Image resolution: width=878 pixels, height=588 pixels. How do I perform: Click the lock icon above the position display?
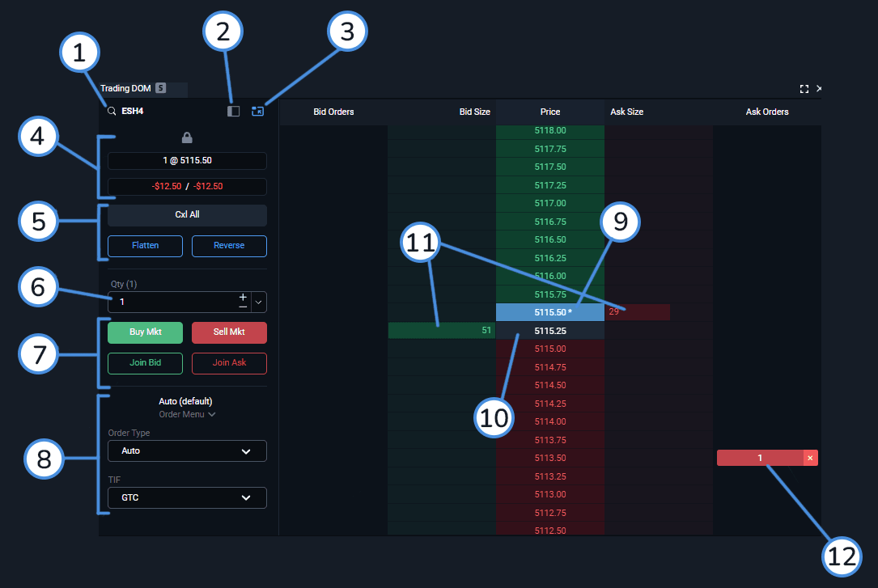click(186, 138)
